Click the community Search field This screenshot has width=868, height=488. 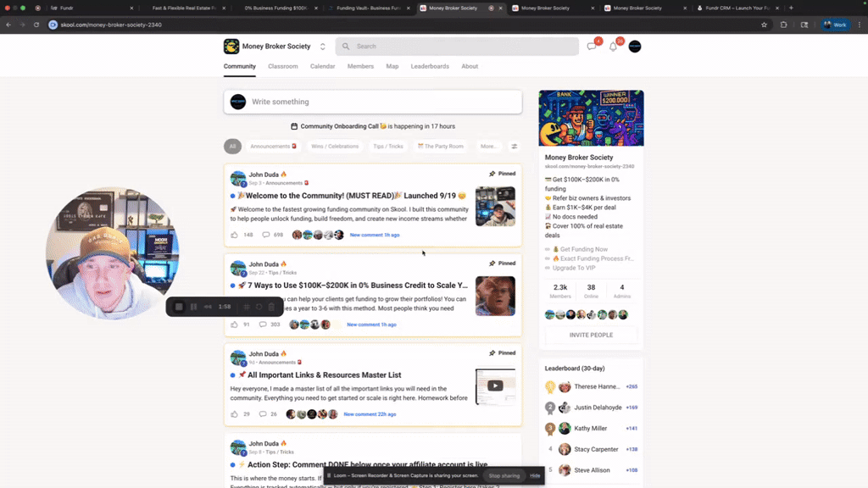click(x=457, y=47)
